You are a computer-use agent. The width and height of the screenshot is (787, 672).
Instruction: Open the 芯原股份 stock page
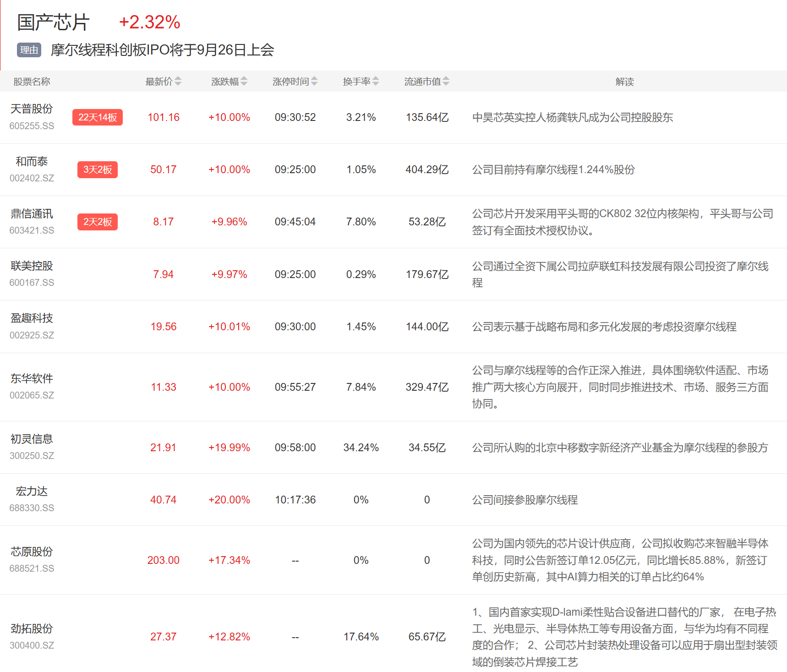32,552
